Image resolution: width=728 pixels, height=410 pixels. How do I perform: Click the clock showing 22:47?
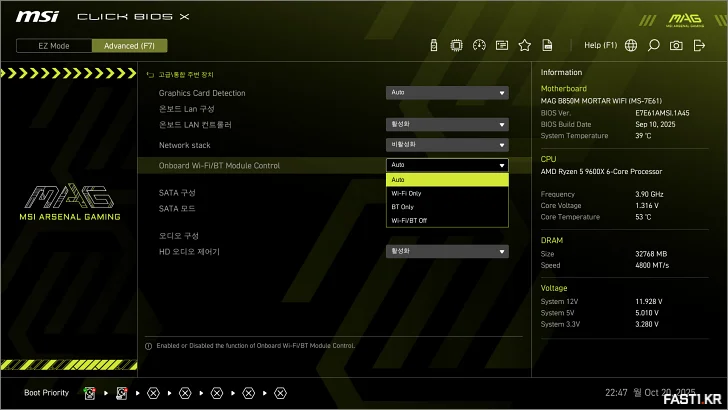point(616,393)
